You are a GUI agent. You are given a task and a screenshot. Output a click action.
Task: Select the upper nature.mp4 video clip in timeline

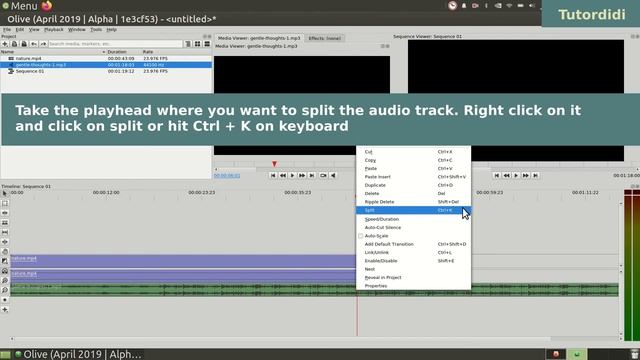click(183, 261)
